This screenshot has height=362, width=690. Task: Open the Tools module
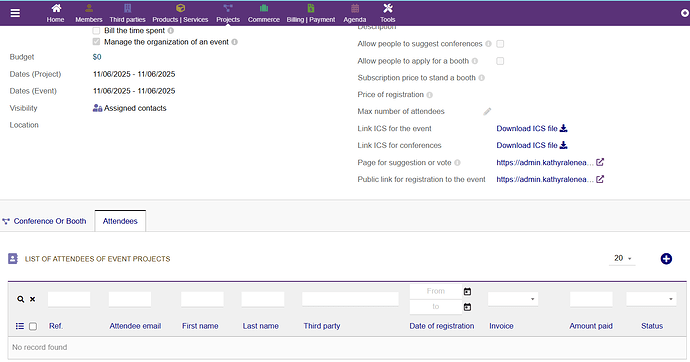pos(388,13)
